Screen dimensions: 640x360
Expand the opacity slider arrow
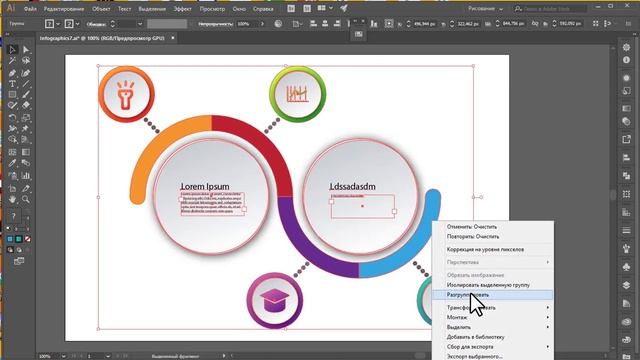(262, 24)
